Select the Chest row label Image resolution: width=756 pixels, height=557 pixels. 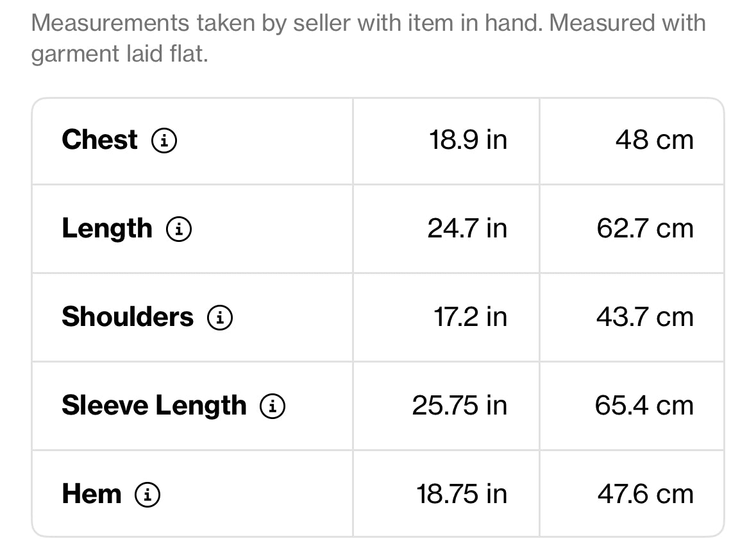click(100, 140)
